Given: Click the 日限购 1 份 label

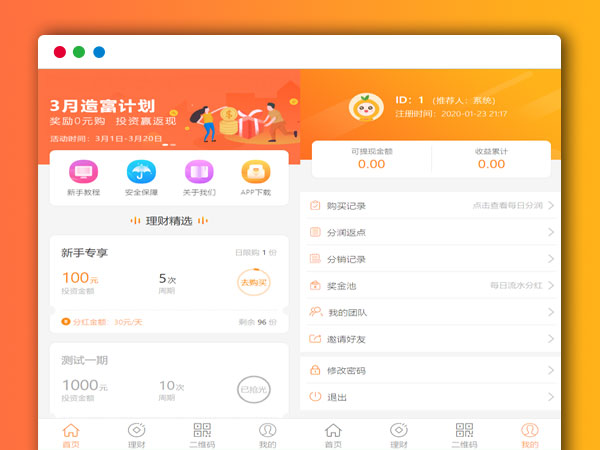Looking at the screenshot, I should (256, 253).
